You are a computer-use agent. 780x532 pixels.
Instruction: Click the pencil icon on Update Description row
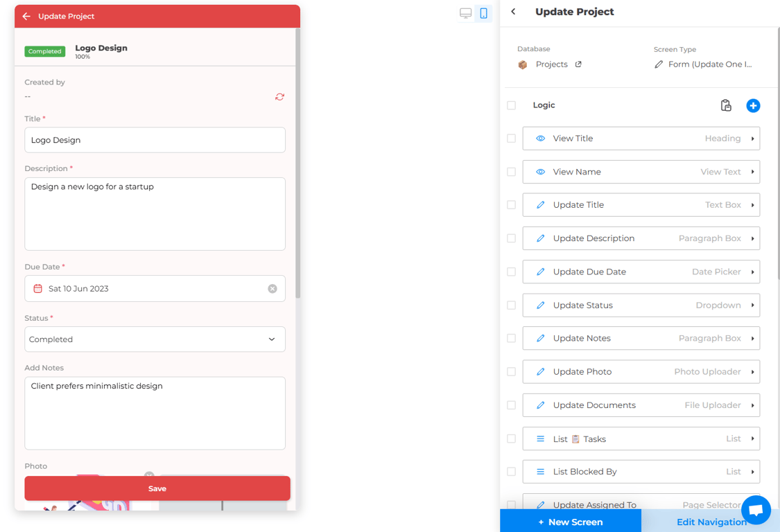(540, 238)
